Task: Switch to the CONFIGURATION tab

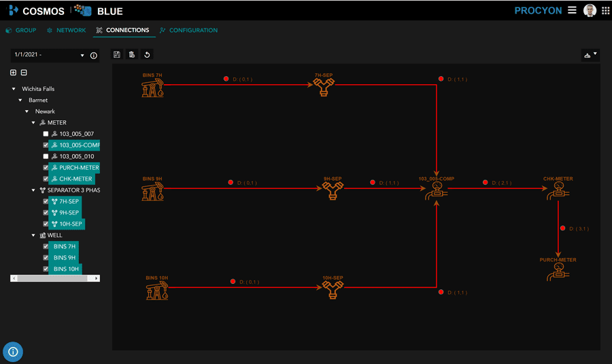Action: (189, 30)
